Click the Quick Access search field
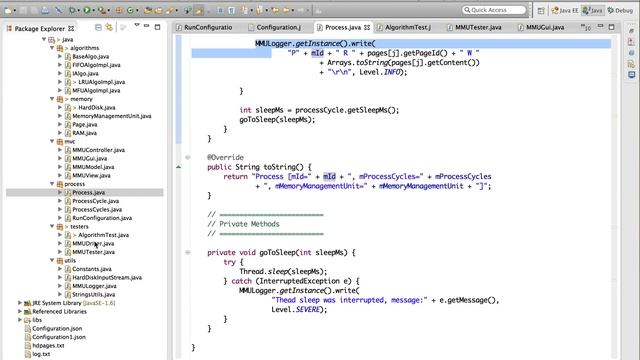The width and height of the screenshot is (640, 360). [x=494, y=10]
